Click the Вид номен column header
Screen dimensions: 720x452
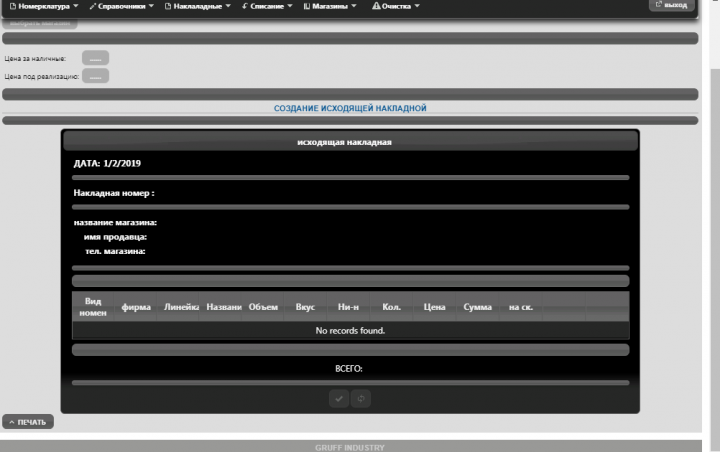93,307
